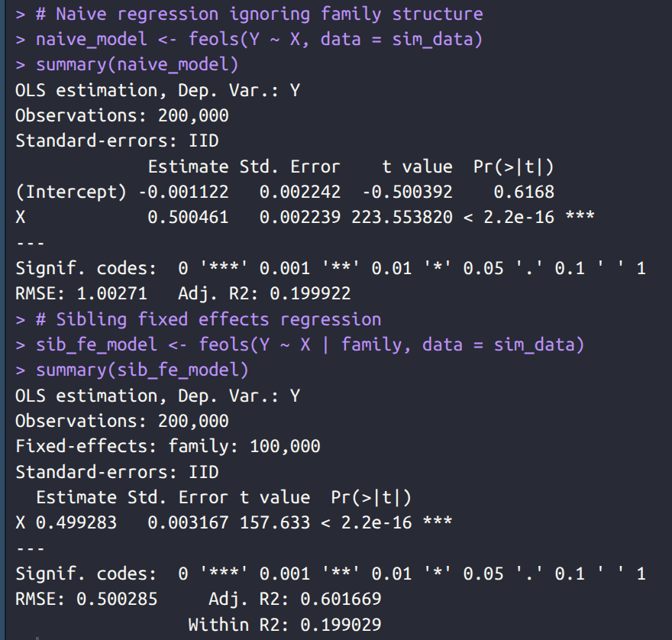This screenshot has height=640, width=672.
Task: Click the t value 157.633
Action: pos(275,522)
